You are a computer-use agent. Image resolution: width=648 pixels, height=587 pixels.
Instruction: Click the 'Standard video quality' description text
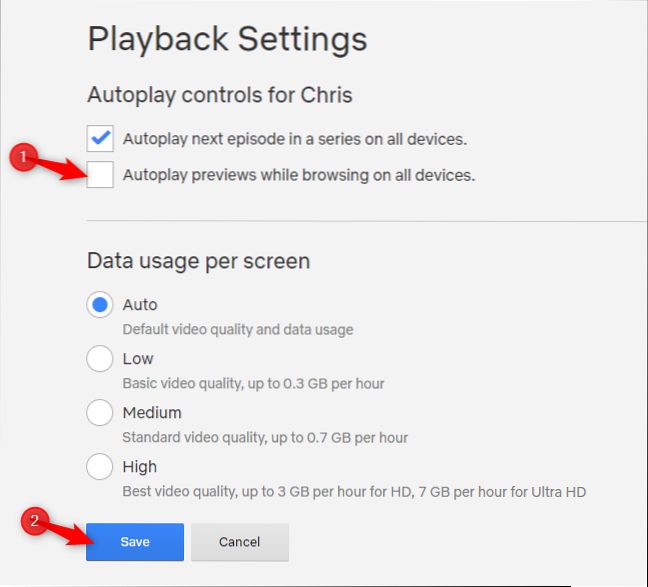coord(264,437)
